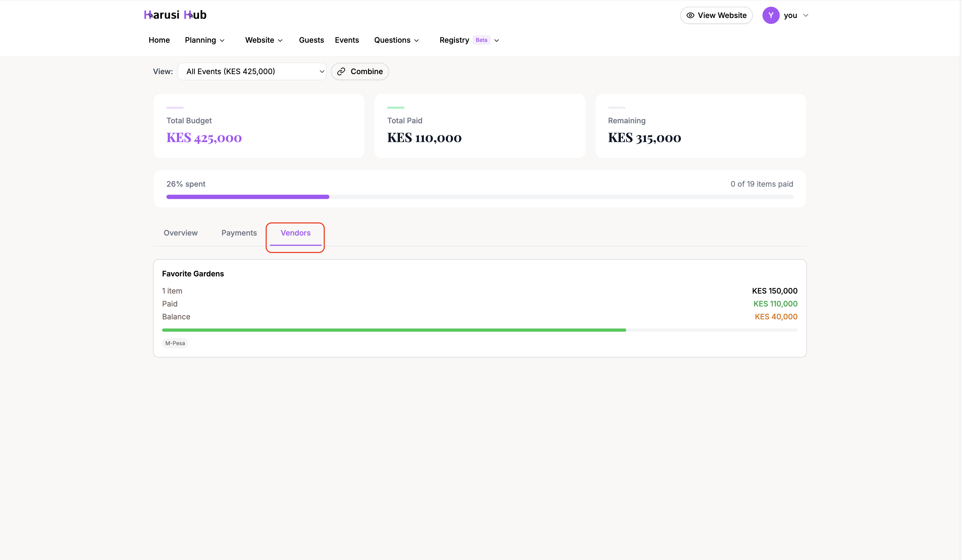This screenshot has height=560, width=962.
Task: Click the Combine button
Action: [x=359, y=71]
